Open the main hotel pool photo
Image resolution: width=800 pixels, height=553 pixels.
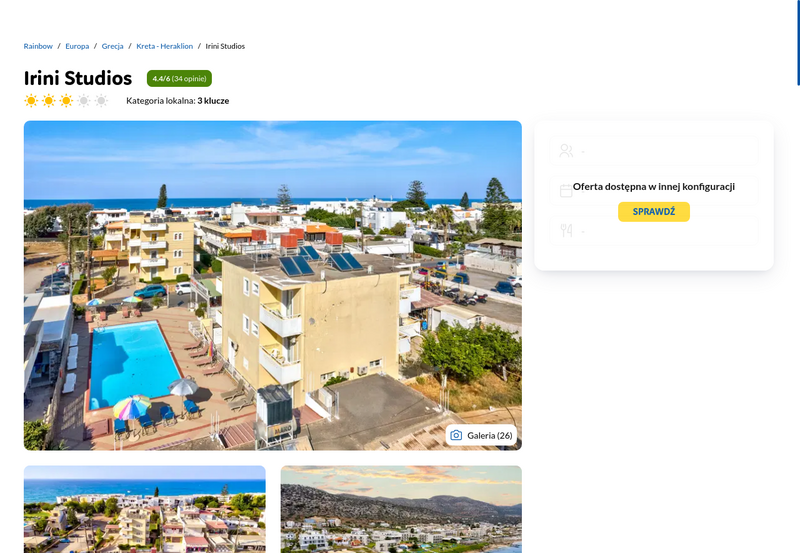coord(272,285)
